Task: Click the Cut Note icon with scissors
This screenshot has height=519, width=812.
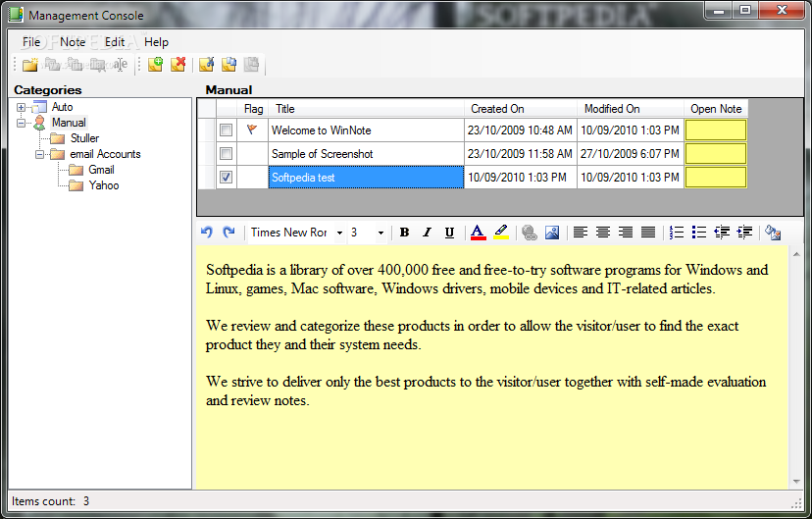Action: point(206,64)
